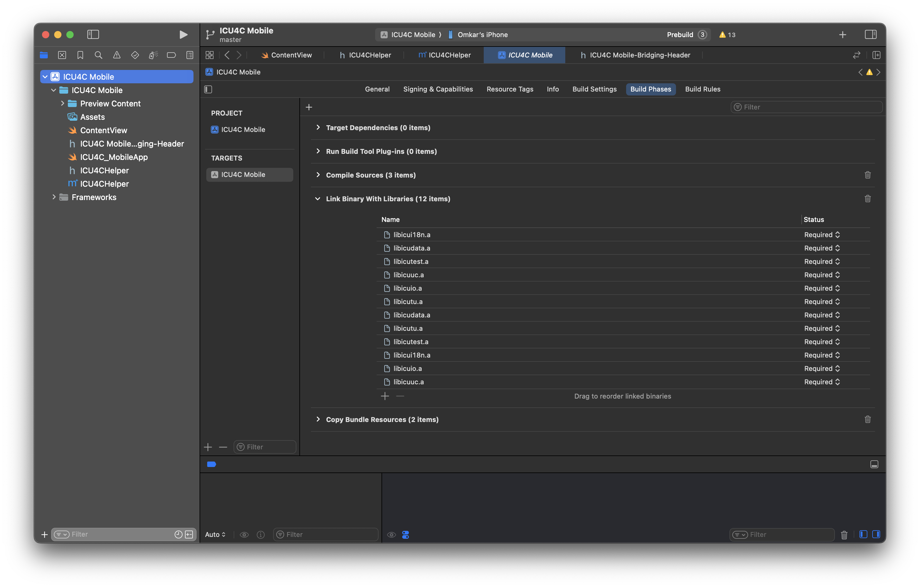Screen dimensions: 920x588
Task: Select the Assets catalog in navigator
Action: (x=92, y=117)
